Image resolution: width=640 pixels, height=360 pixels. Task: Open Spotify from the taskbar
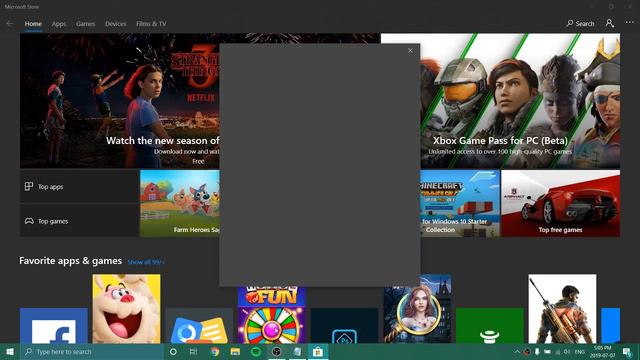pos(256,352)
